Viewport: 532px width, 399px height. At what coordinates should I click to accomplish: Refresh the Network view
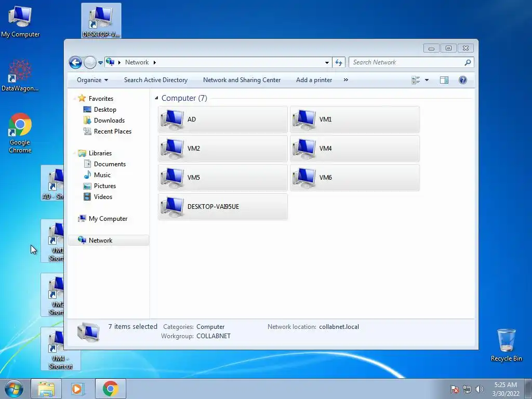339,62
